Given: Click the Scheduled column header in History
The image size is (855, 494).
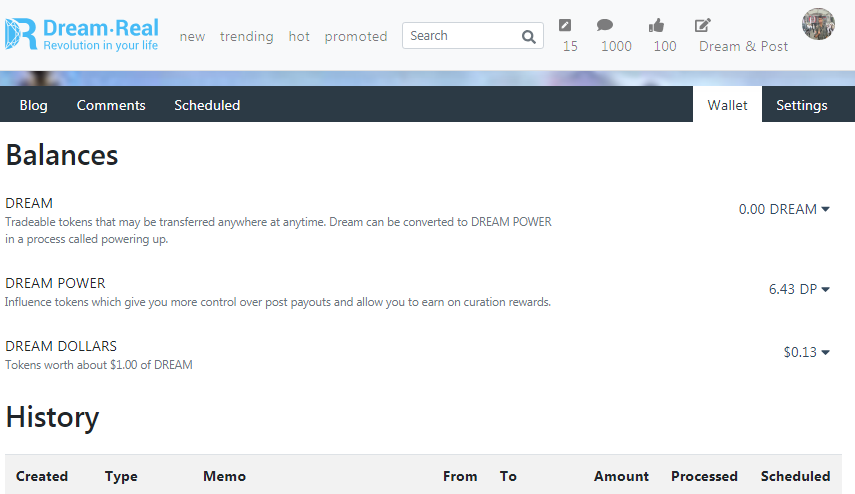Looking at the screenshot, I should pyautogui.click(x=796, y=477).
